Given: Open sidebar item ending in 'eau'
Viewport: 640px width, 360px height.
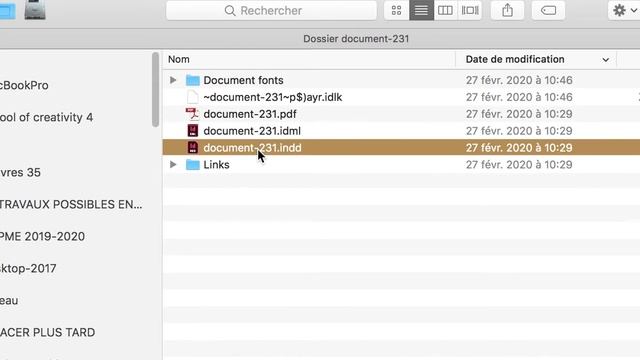Looking at the screenshot, I should 9,300.
